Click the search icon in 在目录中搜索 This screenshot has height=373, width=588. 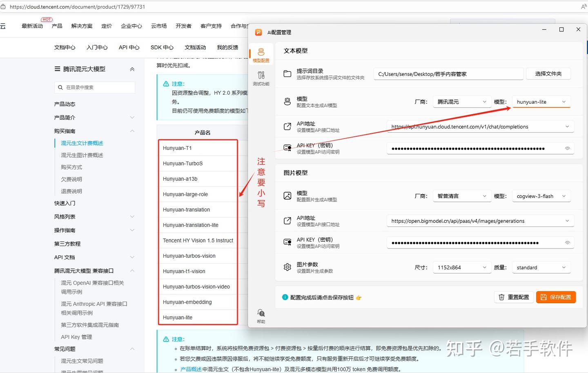pyautogui.click(x=60, y=87)
